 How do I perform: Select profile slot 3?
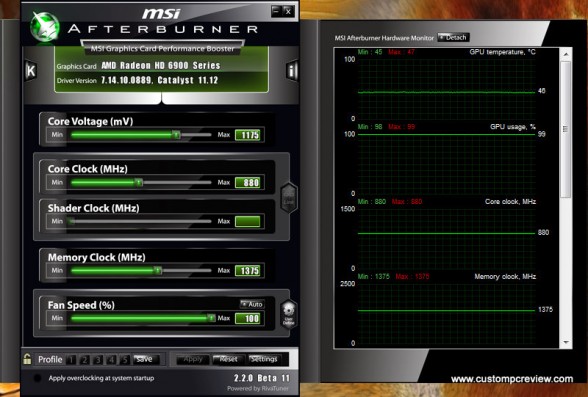click(98, 360)
